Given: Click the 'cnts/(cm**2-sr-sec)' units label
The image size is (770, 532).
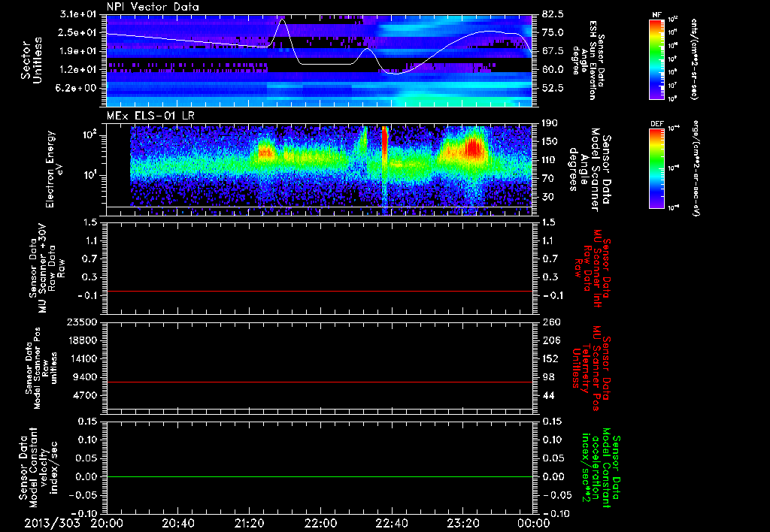Looking at the screenshot, I should tap(694, 59).
